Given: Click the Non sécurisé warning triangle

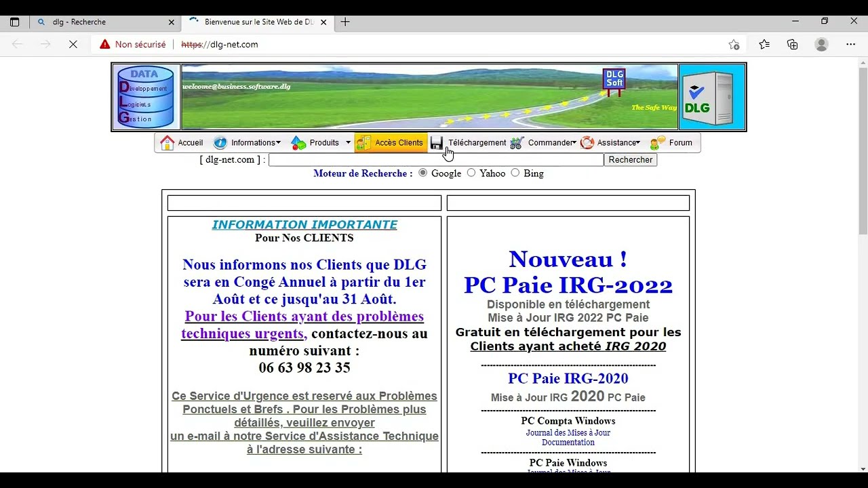Looking at the screenshot, I should tap(104, 44).
